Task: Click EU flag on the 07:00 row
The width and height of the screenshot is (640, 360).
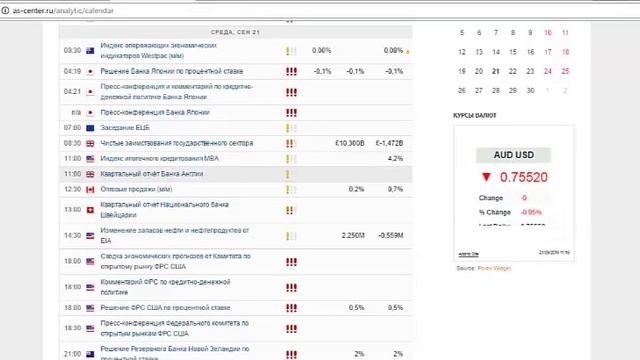Action: tap(90, 128)
